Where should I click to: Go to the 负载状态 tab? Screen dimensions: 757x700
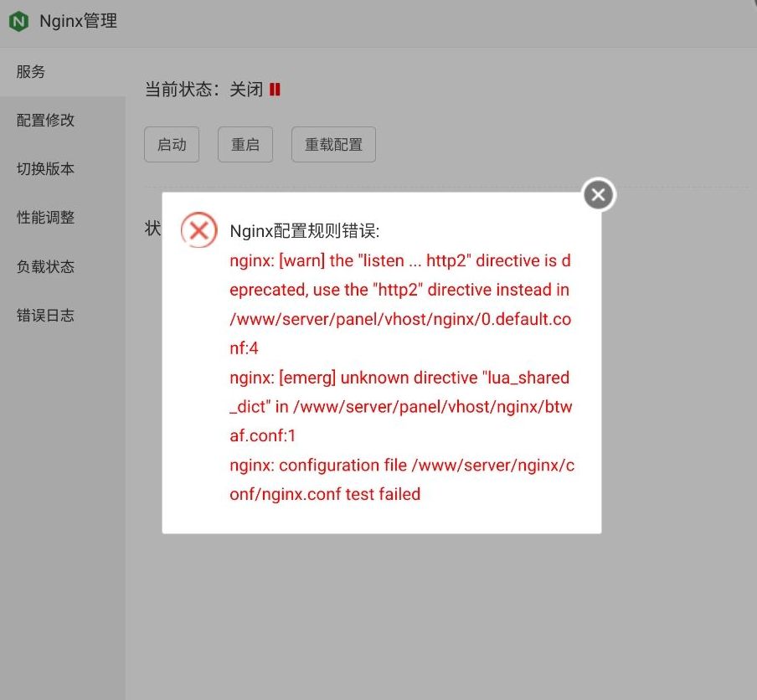coord(63,266)
